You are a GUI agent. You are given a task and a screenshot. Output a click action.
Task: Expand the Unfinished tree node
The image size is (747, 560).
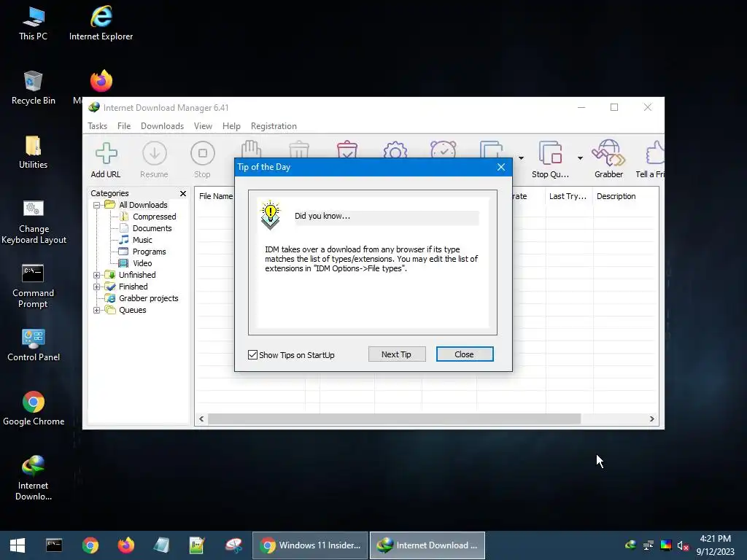[x=97, y=275]
